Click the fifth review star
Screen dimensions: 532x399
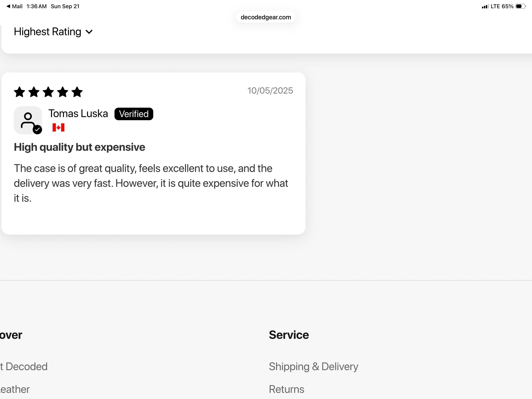pyautogui.click(x=77, y=92)
